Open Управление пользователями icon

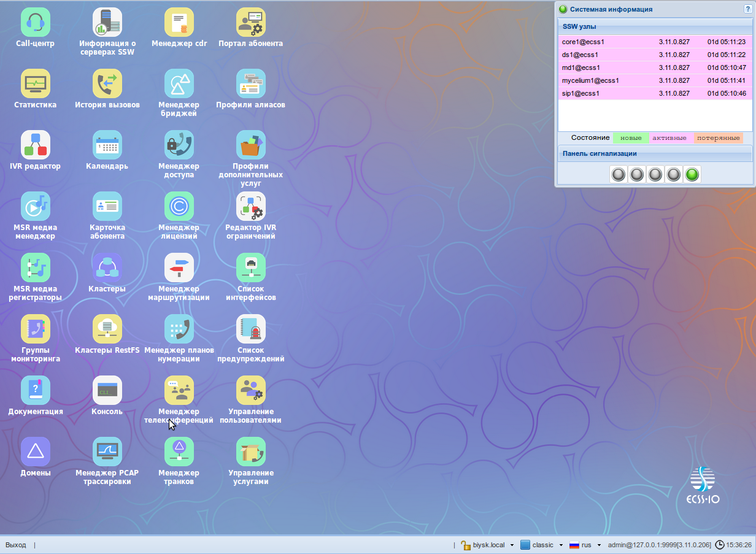point(250,391)
